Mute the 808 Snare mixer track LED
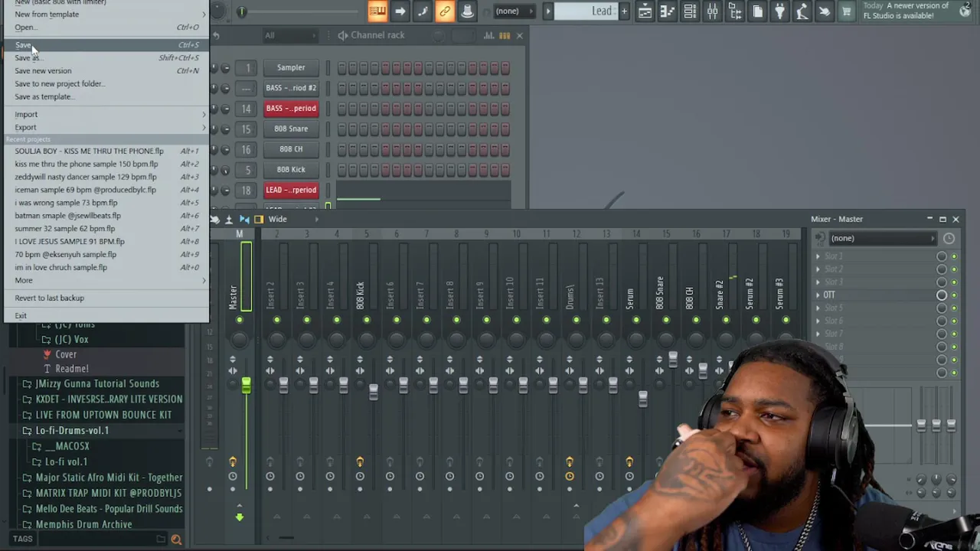 tap(666, 320)
